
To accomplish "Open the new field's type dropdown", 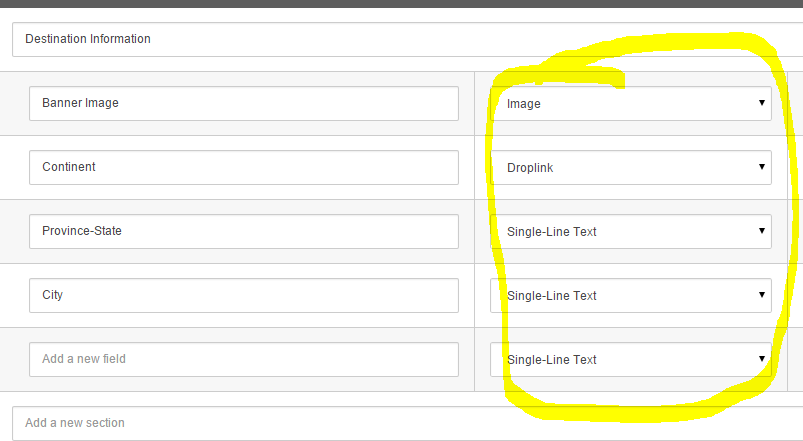I will (x=630, y=359).
